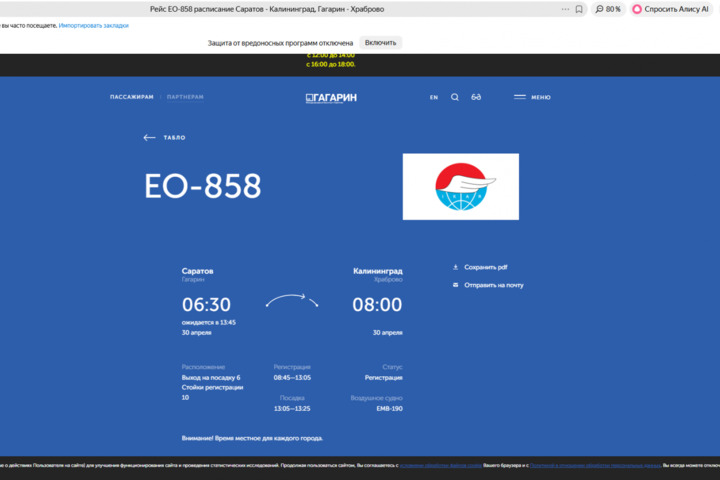
Task: Open the 80% page zoom control
Action: point(607,9)
